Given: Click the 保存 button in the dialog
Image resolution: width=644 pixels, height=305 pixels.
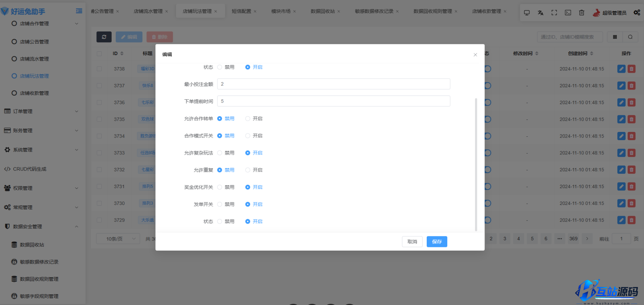Looking at the screenshot, I should click(437, 242).
